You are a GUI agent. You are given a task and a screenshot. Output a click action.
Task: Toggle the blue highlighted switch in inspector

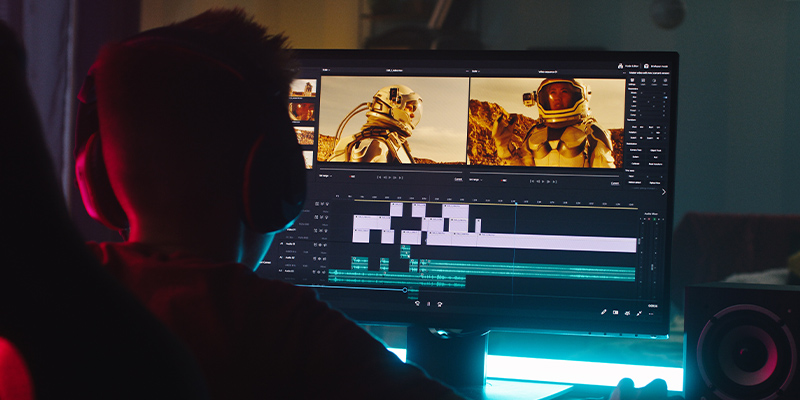[665, 97]
